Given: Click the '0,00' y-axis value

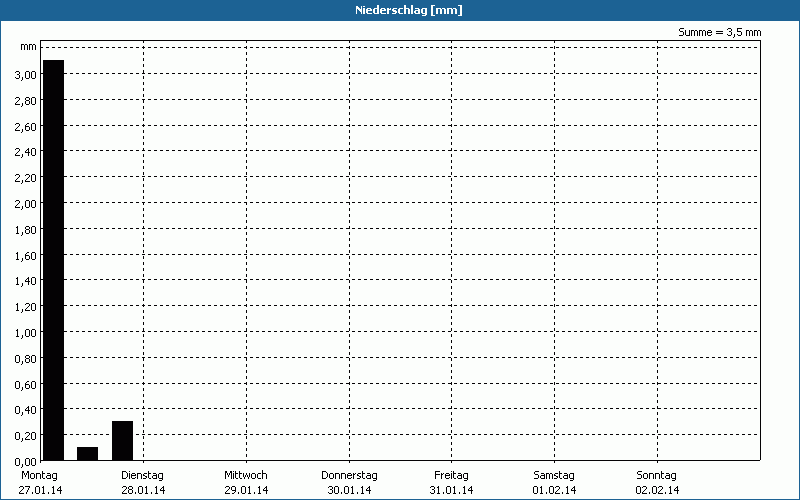Looking at the screenshot, I should click(x=26, y=462).
